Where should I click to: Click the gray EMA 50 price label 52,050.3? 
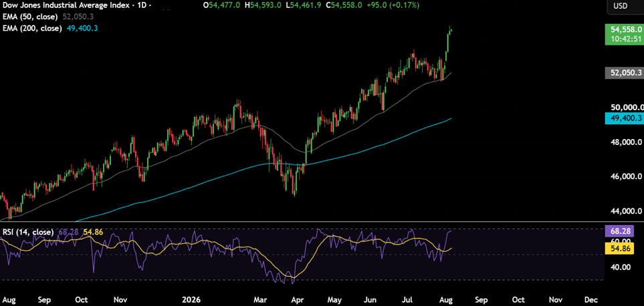click(626, 73)
